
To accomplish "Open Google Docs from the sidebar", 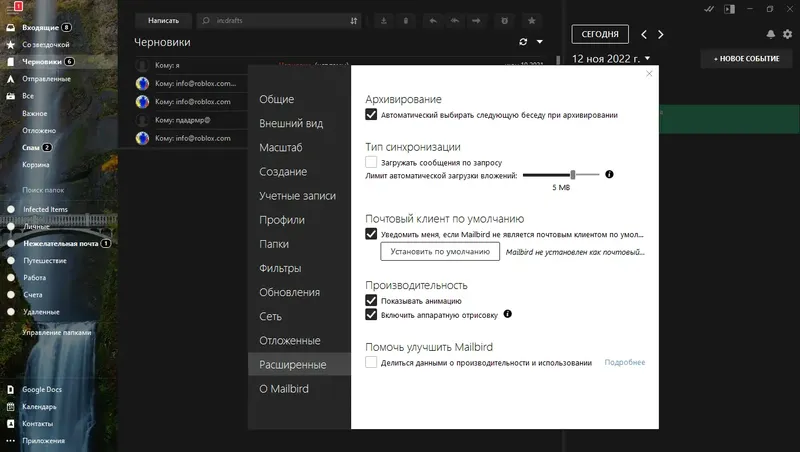I will 42,388.
